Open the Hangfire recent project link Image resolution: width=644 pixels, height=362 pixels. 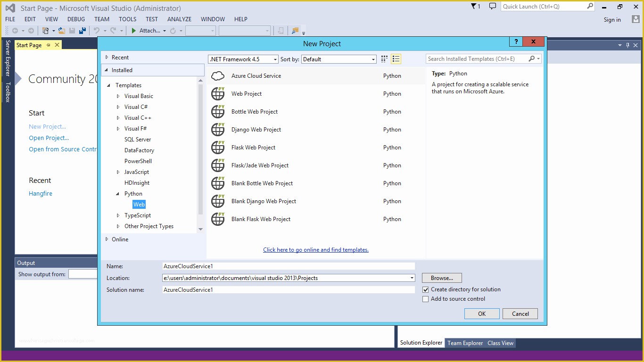41,194
